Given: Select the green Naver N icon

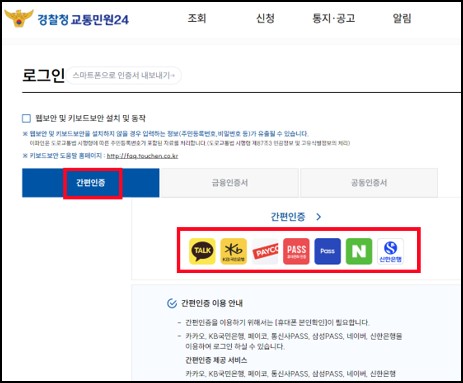Looking at the screenshot, I should coord(359,251).
